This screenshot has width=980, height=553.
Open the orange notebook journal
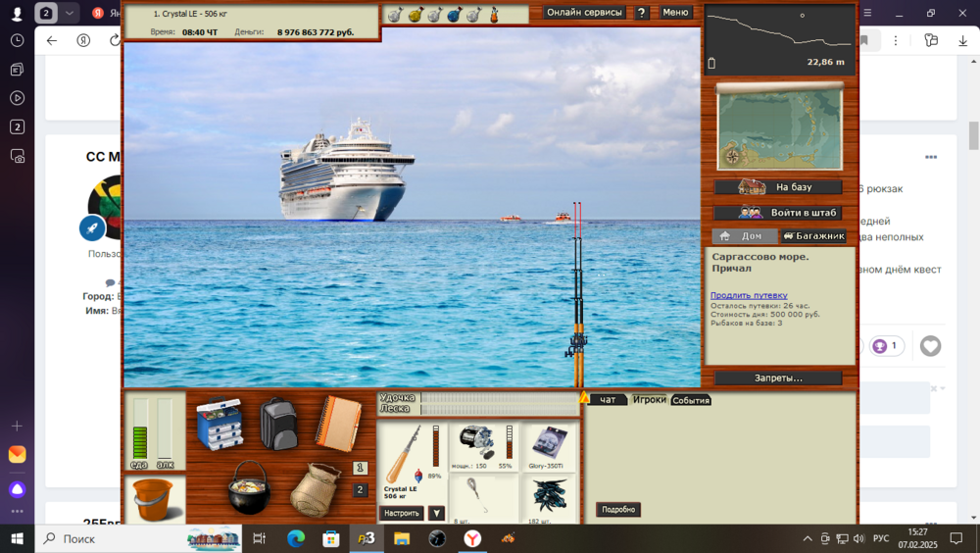(x=338, y=424)
